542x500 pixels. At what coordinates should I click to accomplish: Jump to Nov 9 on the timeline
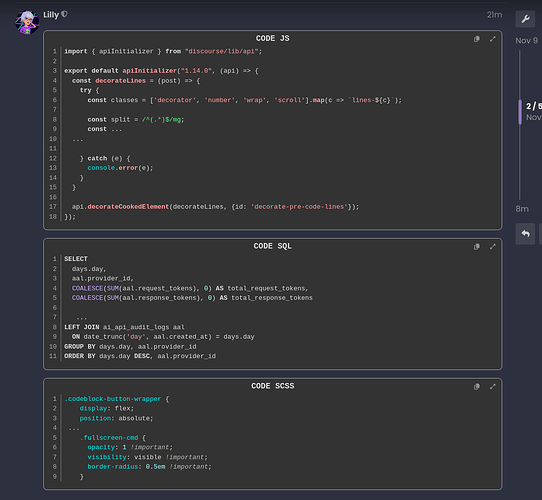click(526, 40)
